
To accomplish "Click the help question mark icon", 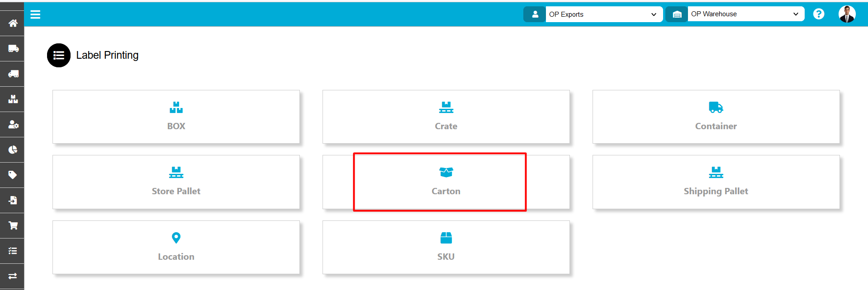I will 818,14.
